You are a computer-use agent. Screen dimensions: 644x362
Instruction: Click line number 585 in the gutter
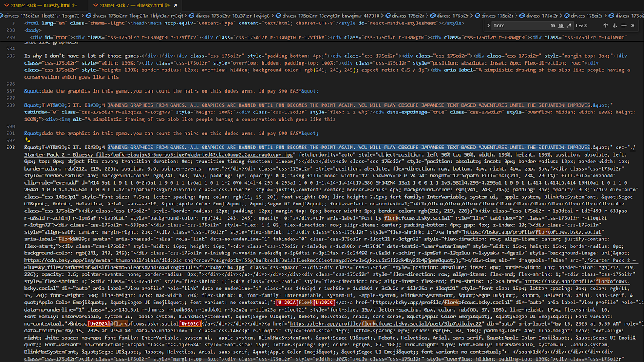click(x=10, y=56)
